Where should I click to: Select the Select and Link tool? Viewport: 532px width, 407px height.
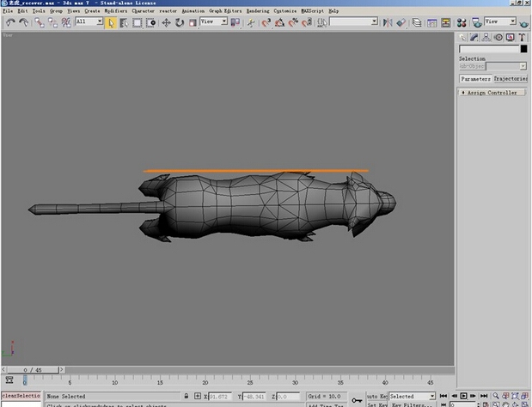(40, 22)
